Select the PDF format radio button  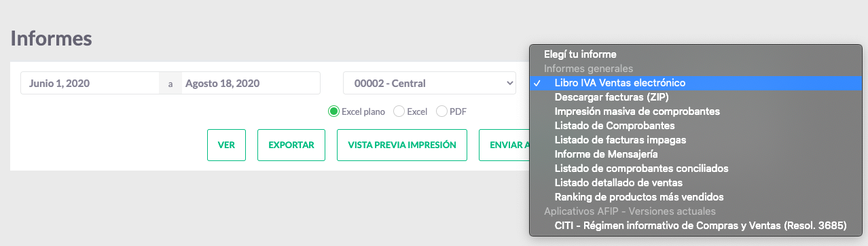click(x=442, y=111)
